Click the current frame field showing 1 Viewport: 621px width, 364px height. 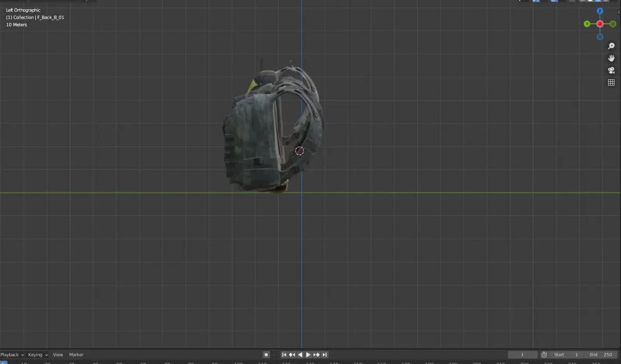pyautogui.click(x=523, y=355)
